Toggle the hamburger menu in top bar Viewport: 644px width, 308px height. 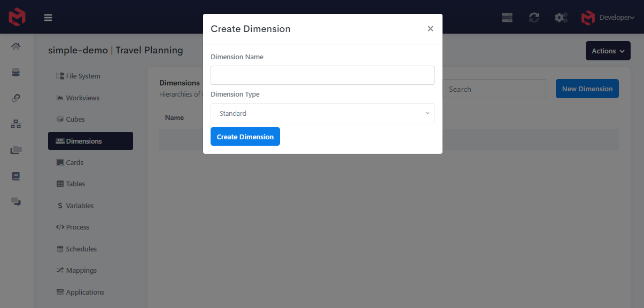click(x=48, y=17)
